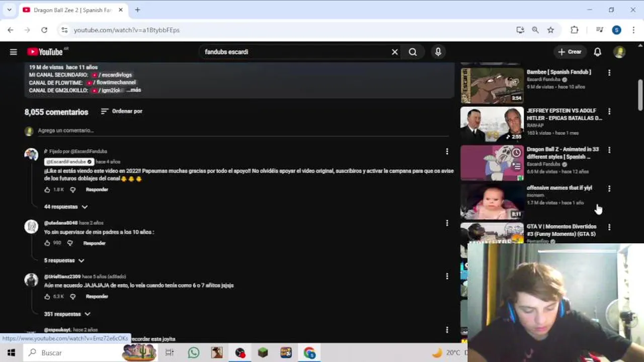Open the Crear button
The height and width of the screenshot is (362, 644).
(x=570, y=52)
